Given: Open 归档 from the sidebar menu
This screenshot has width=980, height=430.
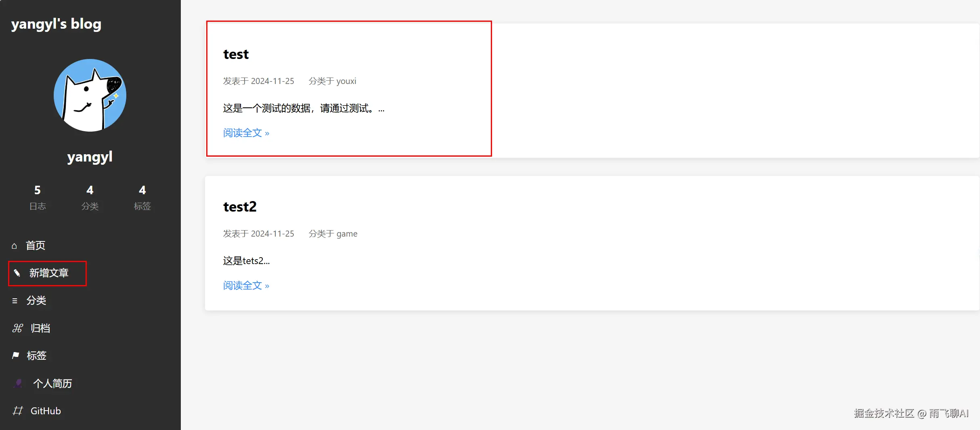Looking at the screenshot, I should pyautogui.click(x=40, y=328).
